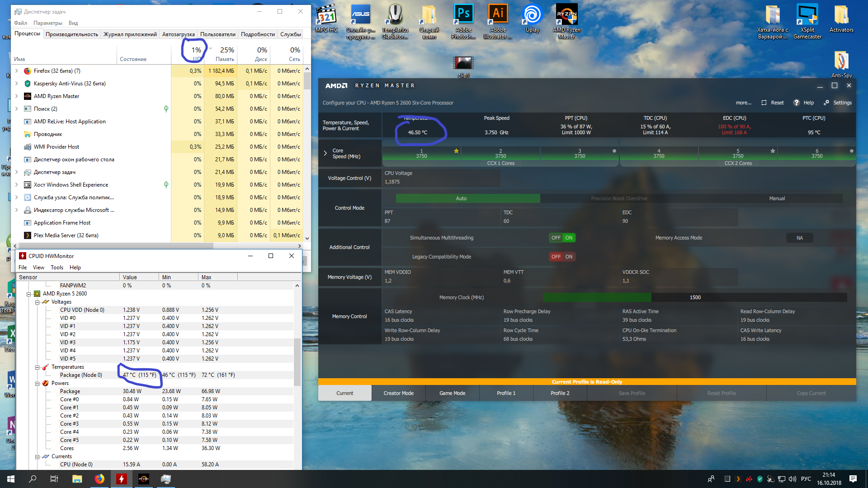Click the Memory Clock 1500 slider bar
The height and width of the screenshot is (488, 868).
(x=694, y=297)
